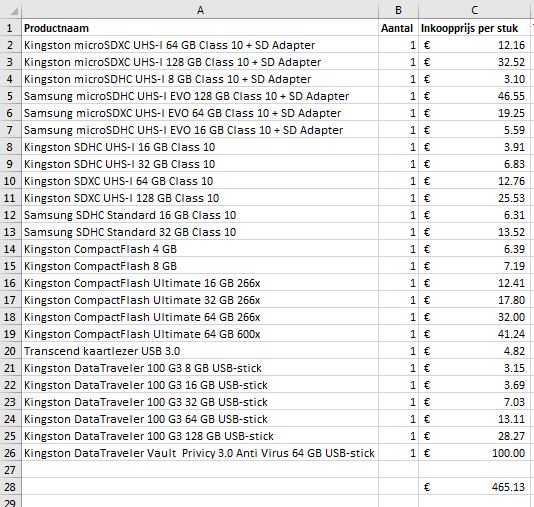Select row 28 header
The image size is (534, 507).
click(x=11, y=486)
